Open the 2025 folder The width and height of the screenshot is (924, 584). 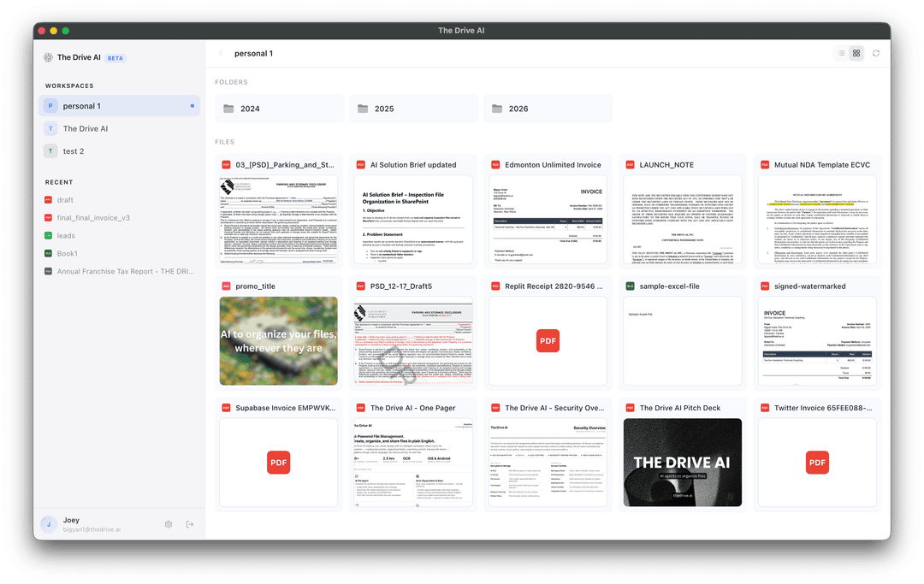[x=414, y=109]
